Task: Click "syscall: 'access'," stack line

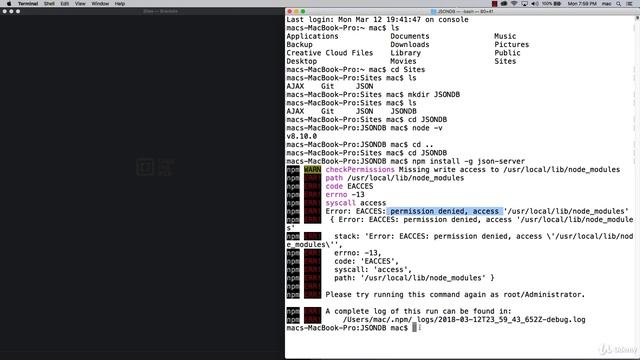Action: (373, 269)
